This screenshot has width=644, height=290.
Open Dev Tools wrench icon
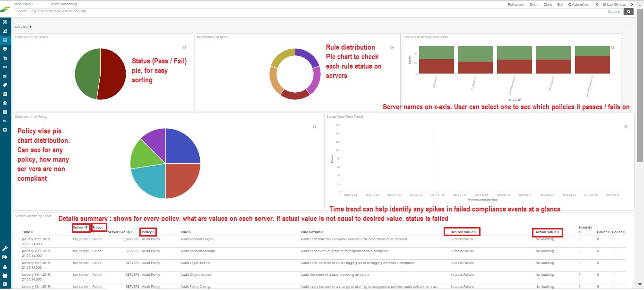(x=5, y=248)
